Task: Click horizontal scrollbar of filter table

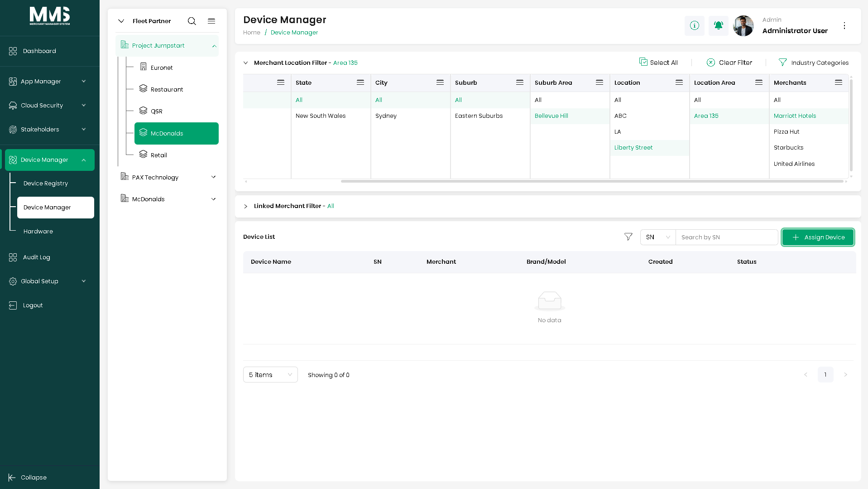Action: click(592, 181)
